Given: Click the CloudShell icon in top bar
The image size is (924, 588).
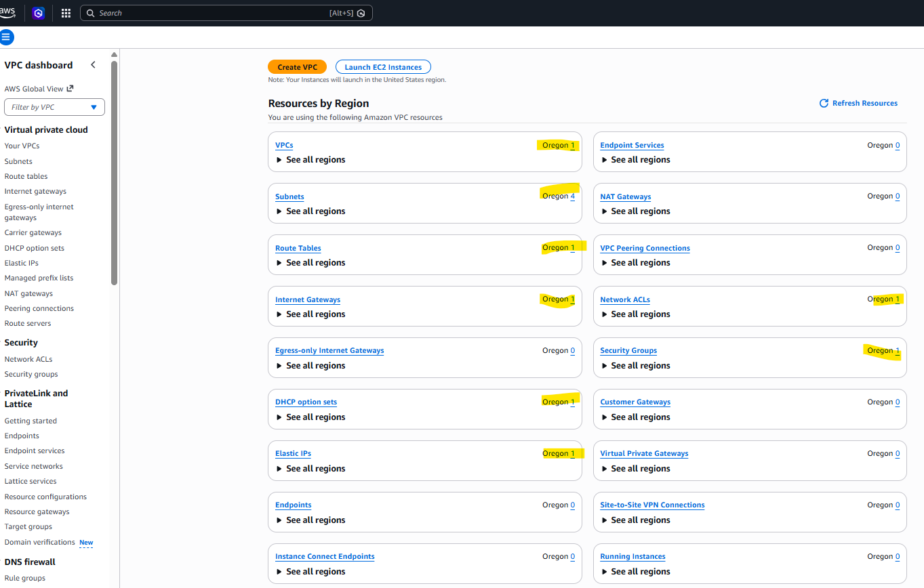Looking at the screenshot, I should pyautogui.click(x=38, y=13).
